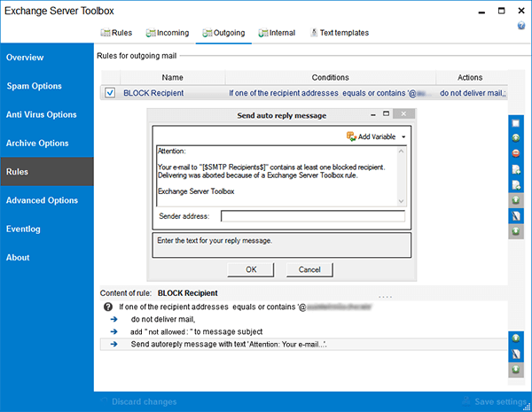Click blue arrow beside 'do not deliver mail'
The width and height of the screenshot is (532, 412).
114,319
